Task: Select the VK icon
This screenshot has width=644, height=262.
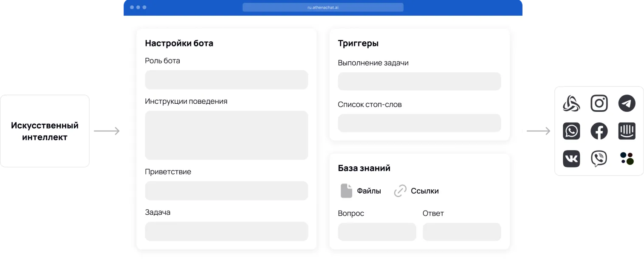Action: (571, 159)
